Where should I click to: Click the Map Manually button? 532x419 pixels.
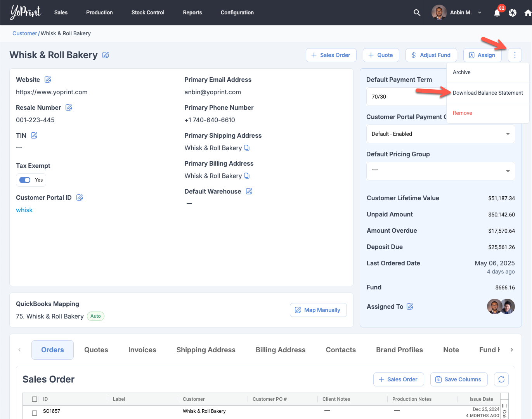[x=318, y=310]
